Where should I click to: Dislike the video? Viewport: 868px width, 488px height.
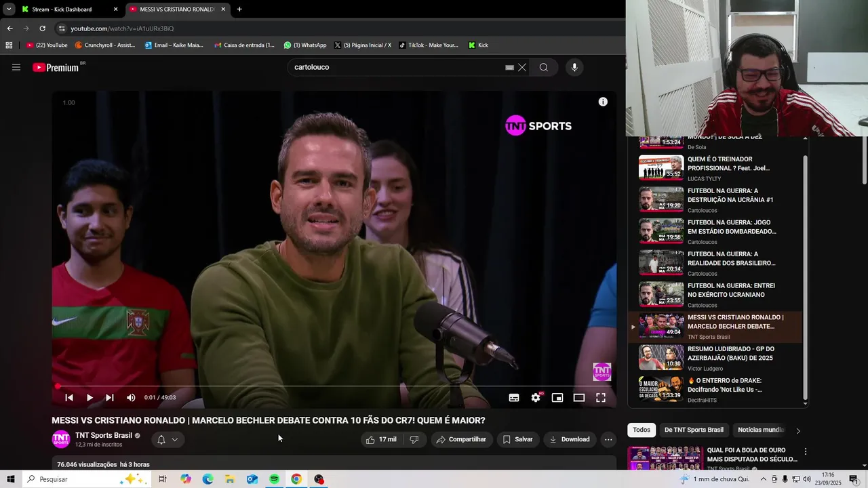click(x=414, y=439)
